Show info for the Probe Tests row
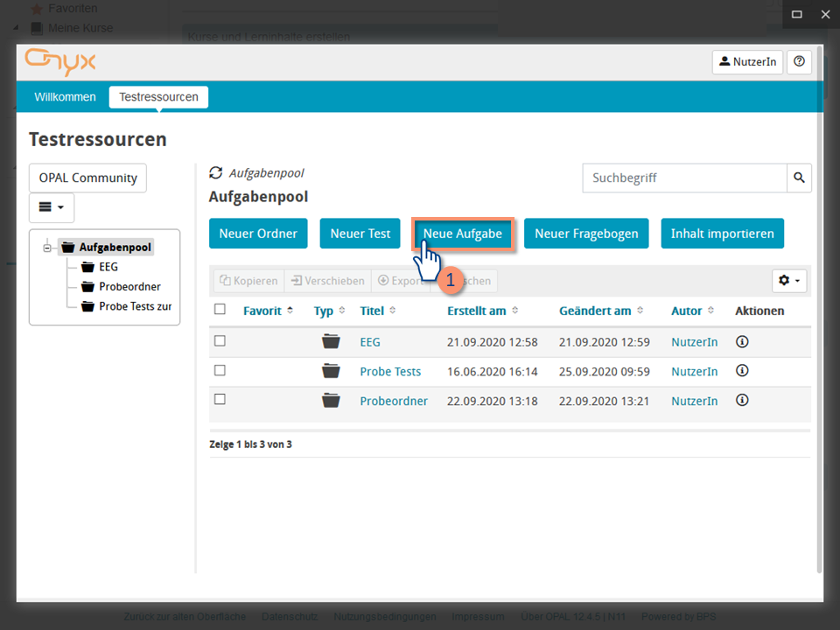This screenshot has width=840, height=630. [742, 371]
